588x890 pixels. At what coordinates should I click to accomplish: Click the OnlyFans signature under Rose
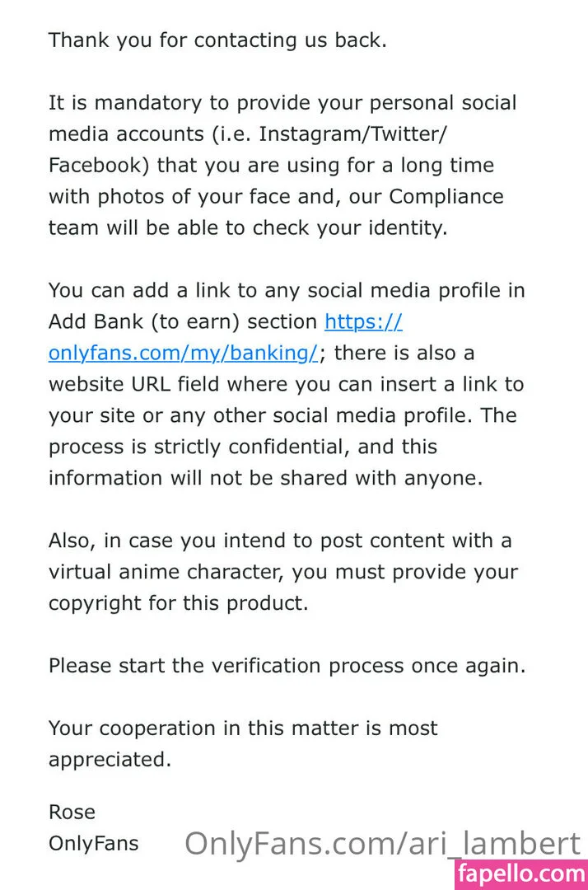click(x=94, y=844)
